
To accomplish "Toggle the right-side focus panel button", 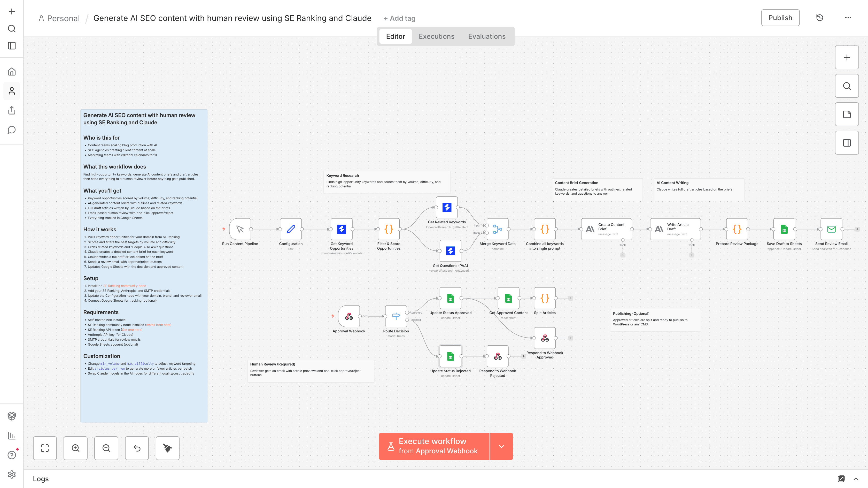I will [x=847, y=143].
